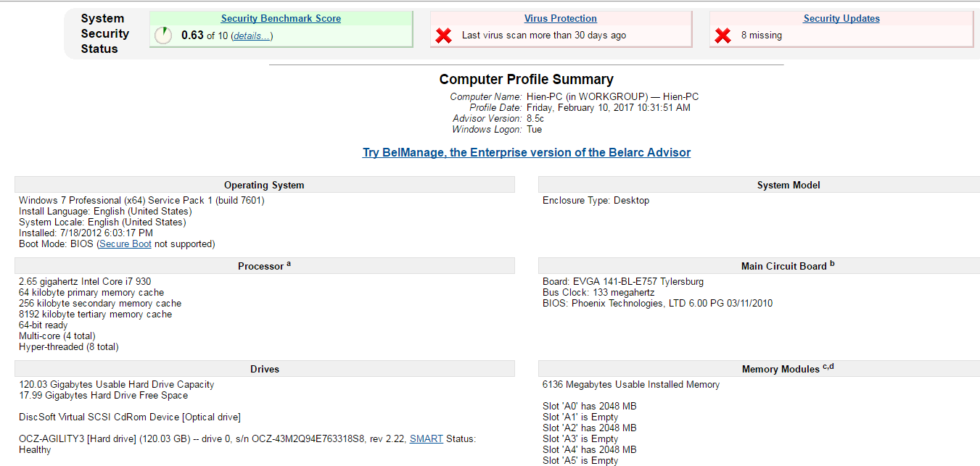Viewport: 980px width, 466px height.
Task: Open the Security Benchmark Score link
Action: click(x=281, y=18)
